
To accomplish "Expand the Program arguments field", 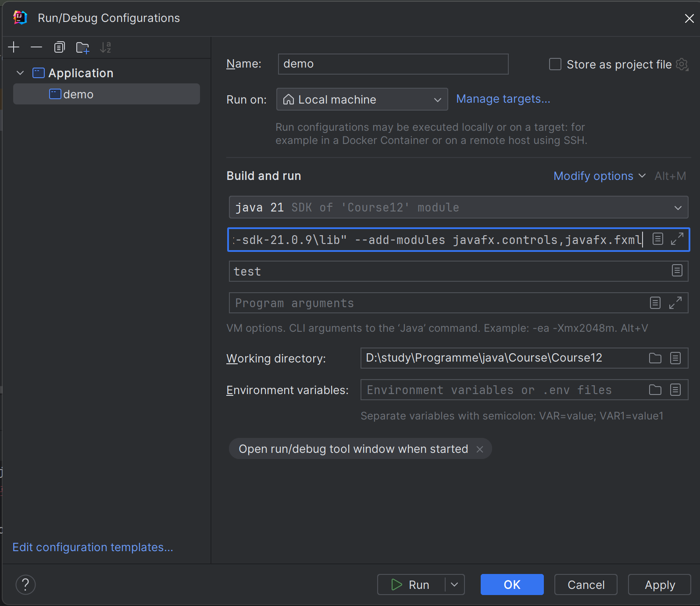I will [x=675, y=303].
